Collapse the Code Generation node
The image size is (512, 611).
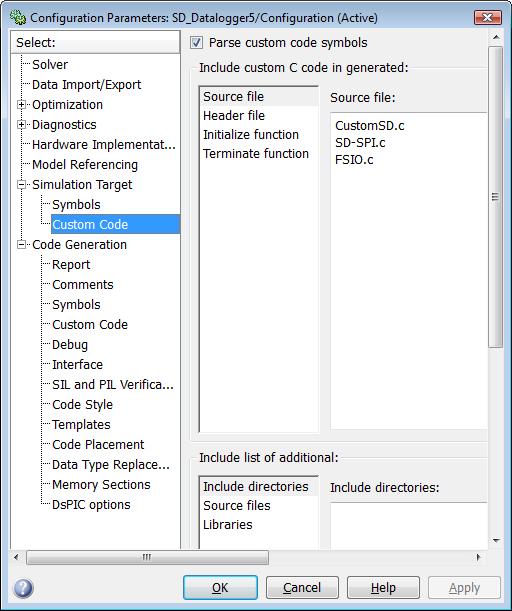point(21,244)
